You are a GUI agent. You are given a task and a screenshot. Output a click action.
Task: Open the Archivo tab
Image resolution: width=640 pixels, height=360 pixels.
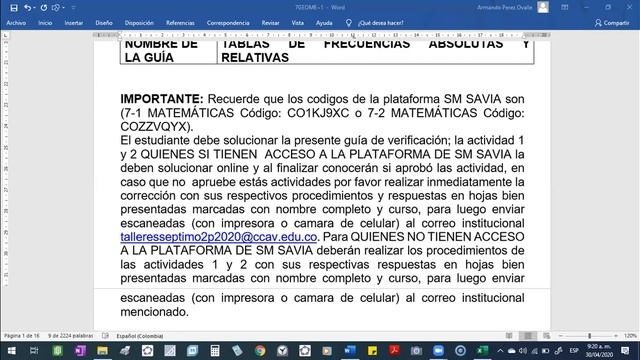(x=16, y=23)
